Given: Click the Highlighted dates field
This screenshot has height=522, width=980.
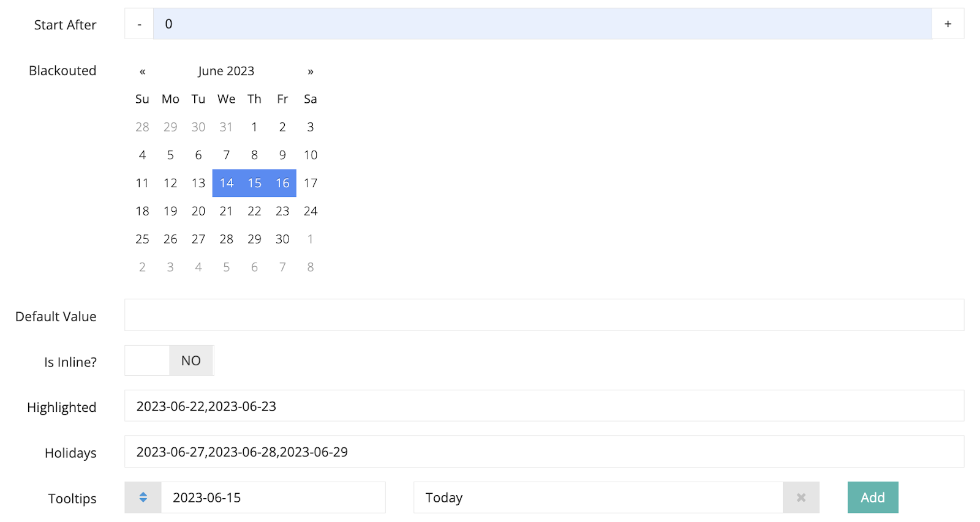Looking at the screenshot, I should (x=545, y=406).
